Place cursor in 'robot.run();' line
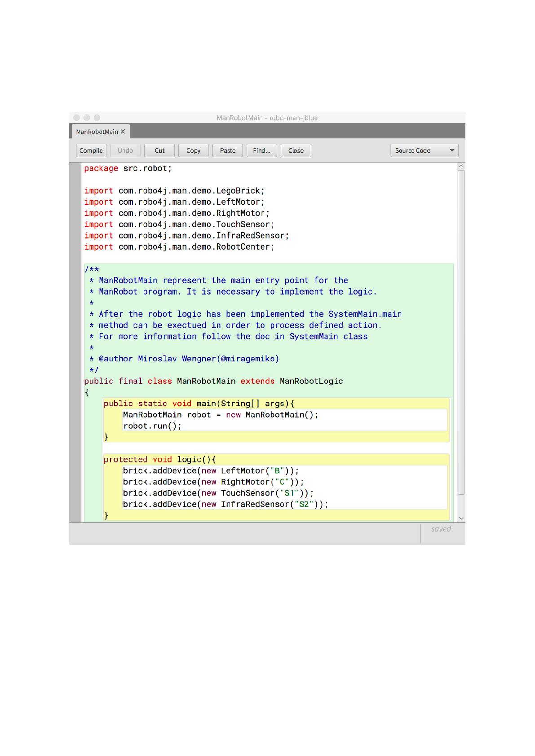535x756 pixels. [x=152, y=426]
